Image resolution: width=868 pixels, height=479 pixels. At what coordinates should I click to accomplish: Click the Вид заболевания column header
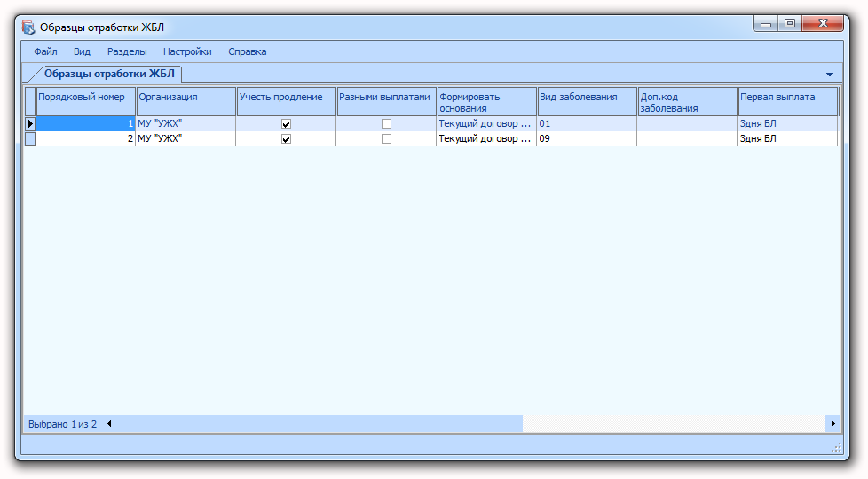pyautogui.click(x=587, y=102)
